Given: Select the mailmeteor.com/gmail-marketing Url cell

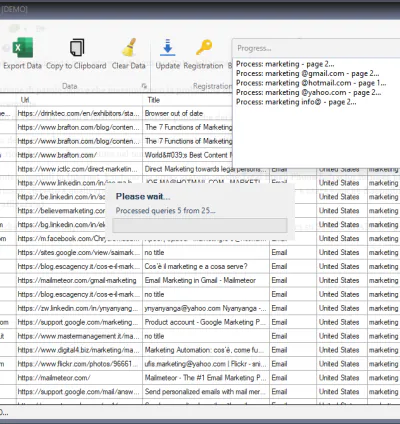Looking at the screenshot, I should [x=79, y=281].
